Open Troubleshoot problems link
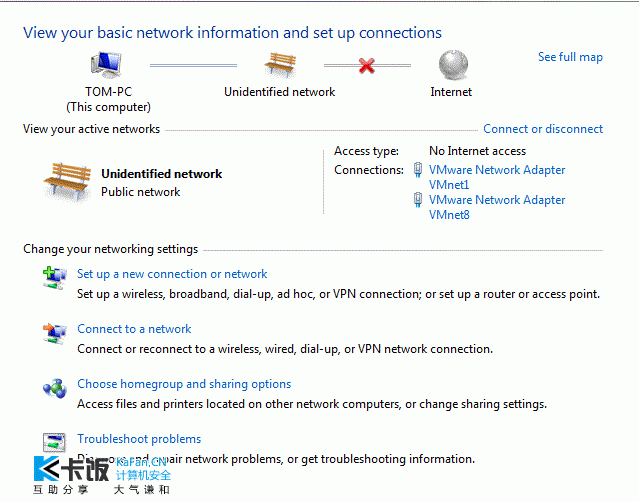Screen dimensions: 639x502 coord(139,439)
